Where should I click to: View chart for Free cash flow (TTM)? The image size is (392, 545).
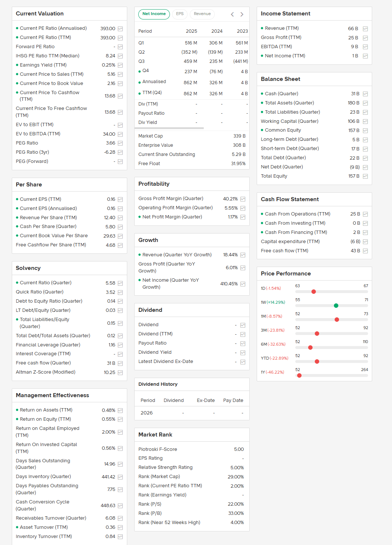(x=365, y=251)
